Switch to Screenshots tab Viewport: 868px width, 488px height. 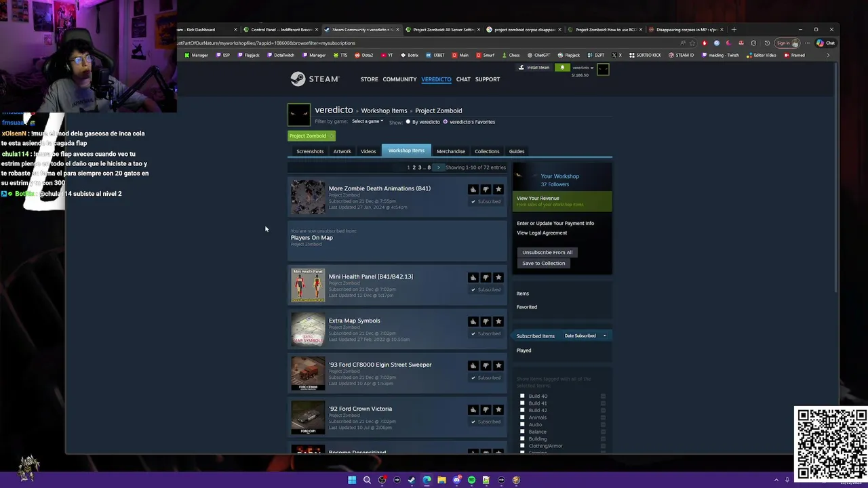(x=310, y=151)
